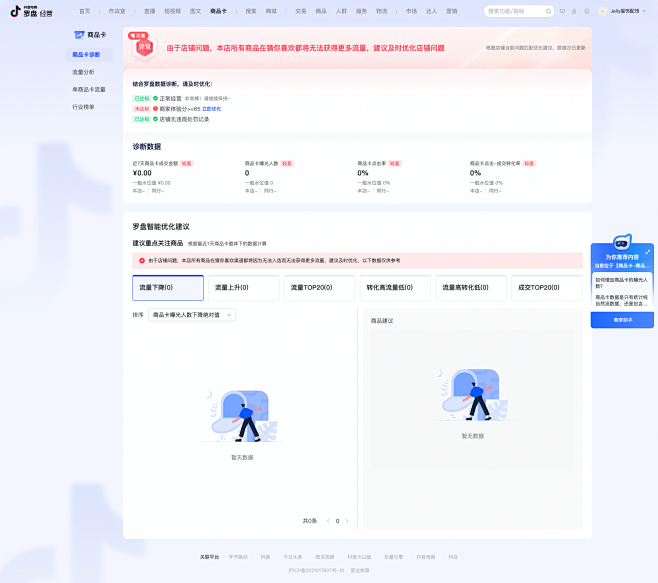Go to previous page with left arrow
The height and width of the screenshot is (583, 658).
pos(325,521)
